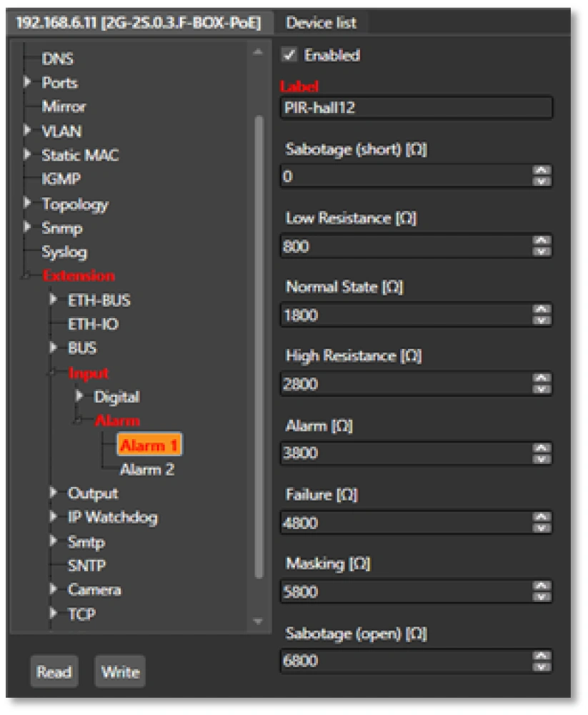Increase the Normal State resistance using up arrow
The image size is (588, 715).
click(x=542, y=310)
